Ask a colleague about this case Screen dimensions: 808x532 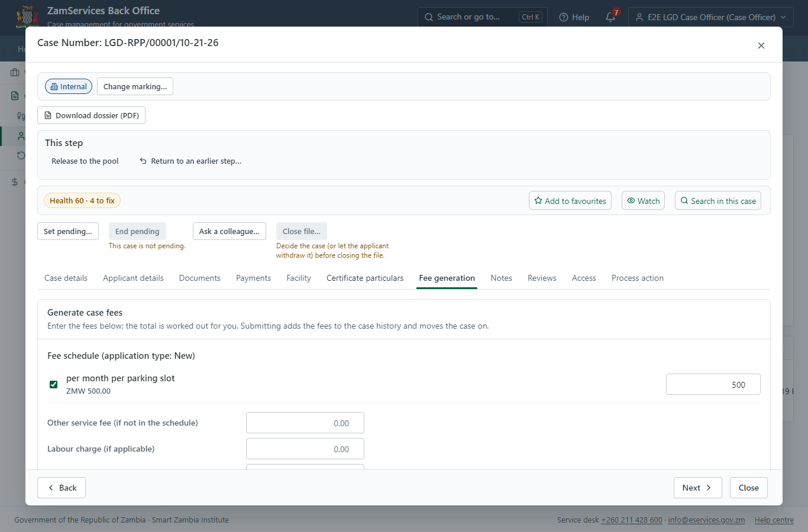pos(230,231)
